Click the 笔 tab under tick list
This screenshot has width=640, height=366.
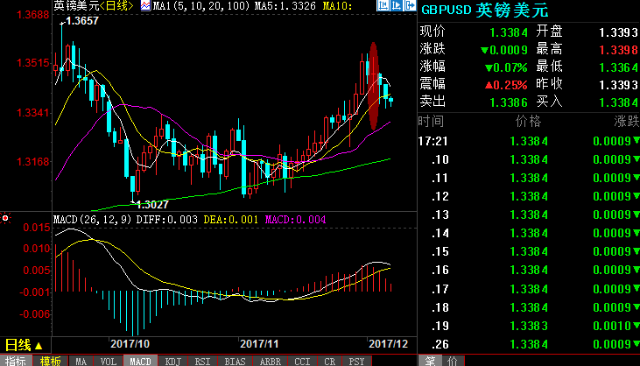pos(430,361)
